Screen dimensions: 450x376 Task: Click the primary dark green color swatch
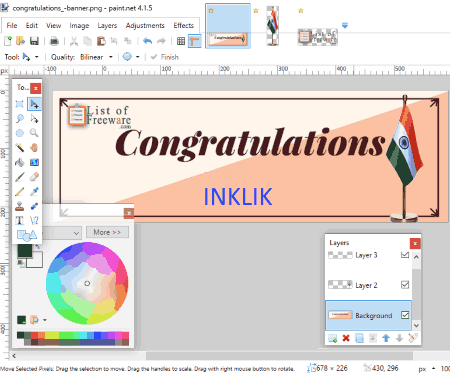(24, 250)
